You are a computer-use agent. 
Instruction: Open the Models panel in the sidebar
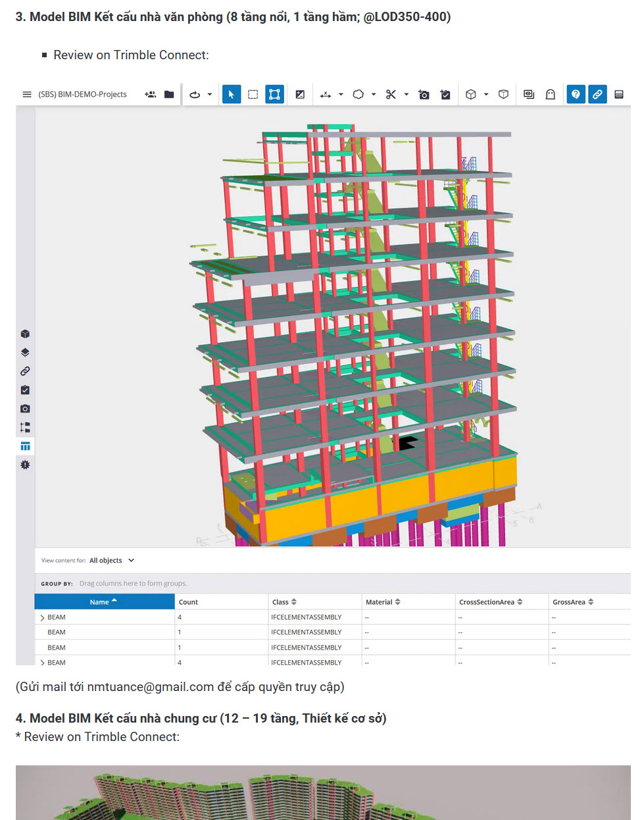point(25,334)
